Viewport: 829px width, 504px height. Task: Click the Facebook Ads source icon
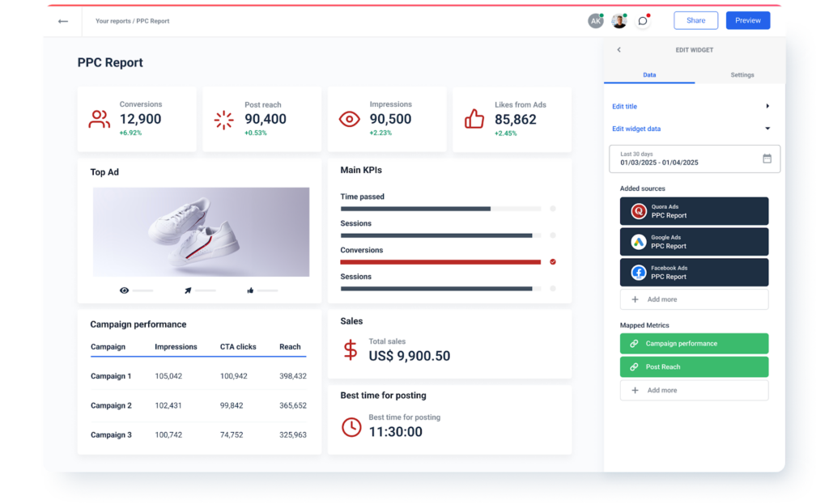pyautogui.click(x=639, y=273)
